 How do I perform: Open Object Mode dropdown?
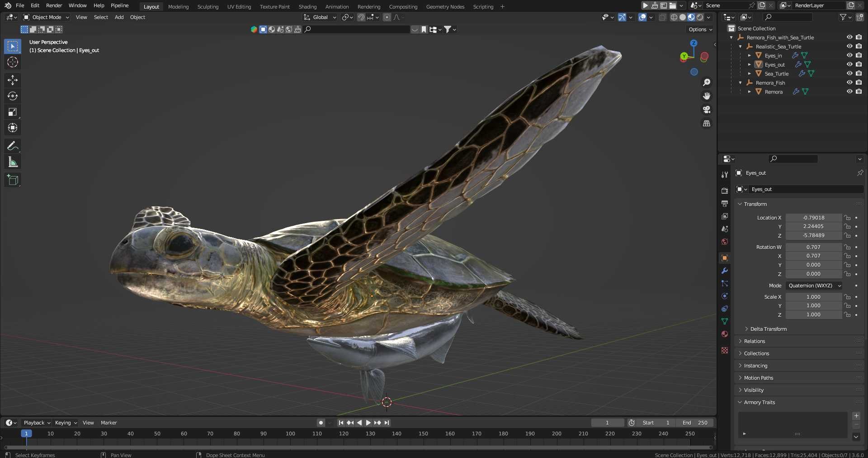(46, 17)
